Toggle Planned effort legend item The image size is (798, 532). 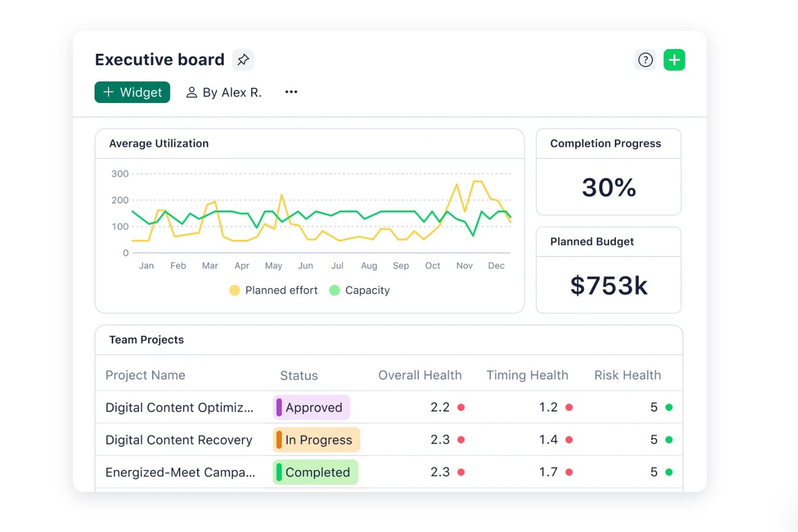273,291
